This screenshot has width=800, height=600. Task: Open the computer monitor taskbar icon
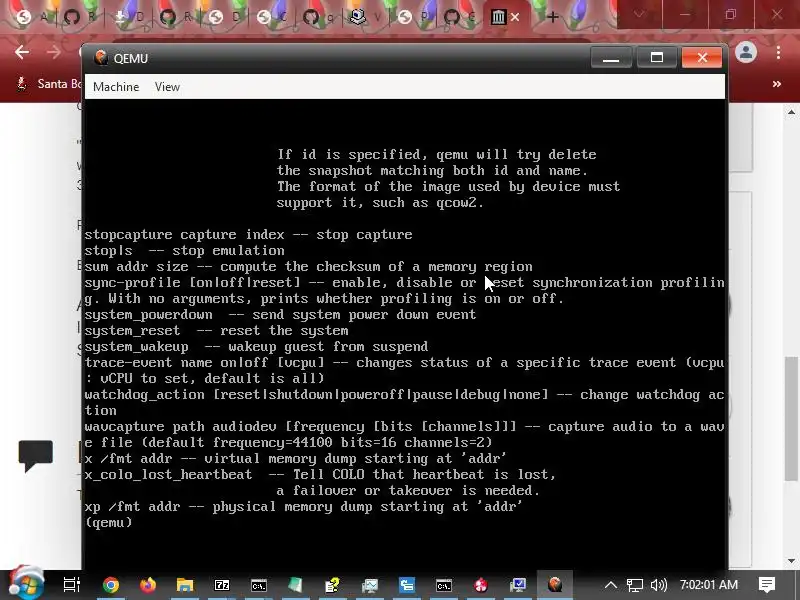pyautogui.click(x=518, y=585)
